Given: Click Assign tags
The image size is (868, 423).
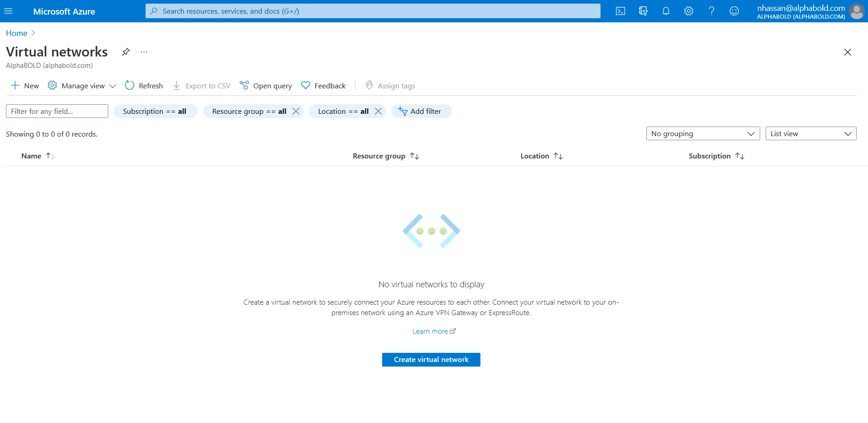Looking at the screenshot, I should point(390,86).
